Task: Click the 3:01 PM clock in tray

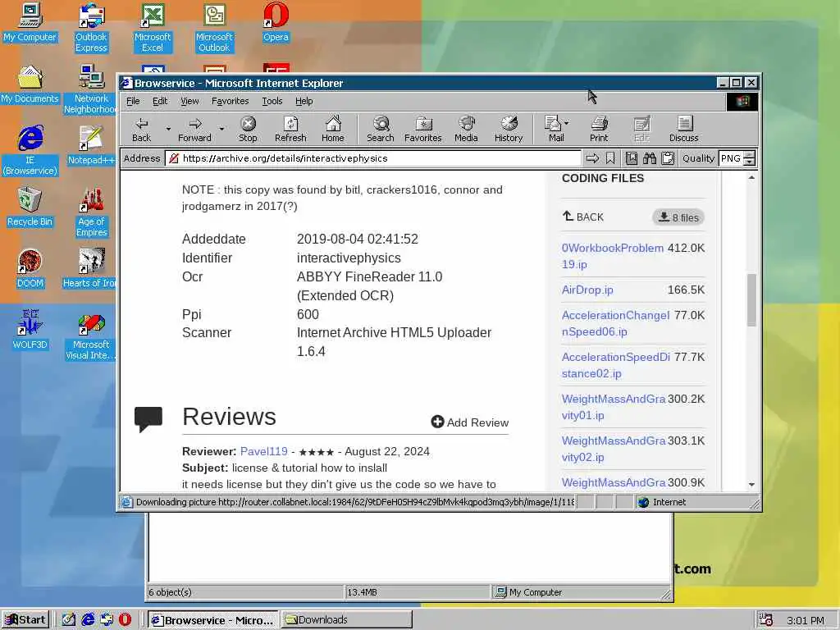Action: tap(806, 620)
